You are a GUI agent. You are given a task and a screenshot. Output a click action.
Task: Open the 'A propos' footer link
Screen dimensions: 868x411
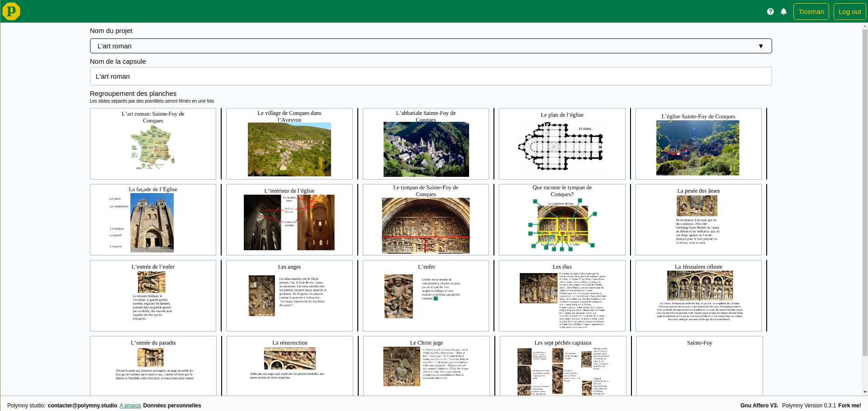(x=130, y=406)
